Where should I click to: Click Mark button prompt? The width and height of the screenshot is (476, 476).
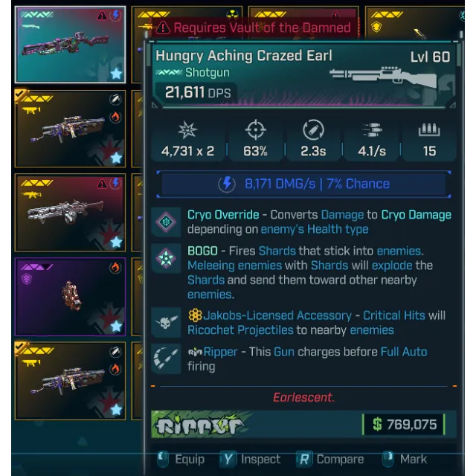(405, 459)
